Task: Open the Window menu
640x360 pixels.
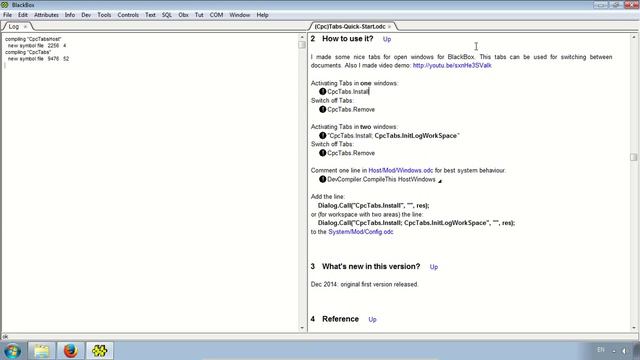Action: pyautogui.click(x=240, y=15)
